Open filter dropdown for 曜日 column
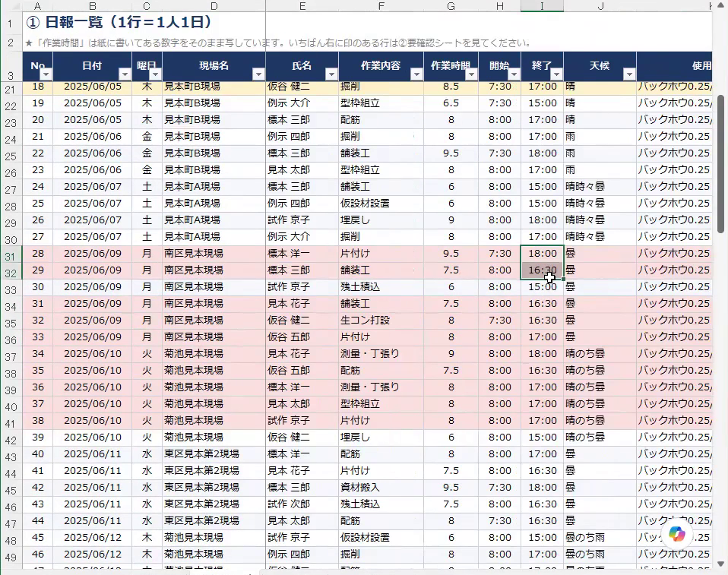Image resolution: width=728 pixels, height=575 pixels. (x=155, y=74)
